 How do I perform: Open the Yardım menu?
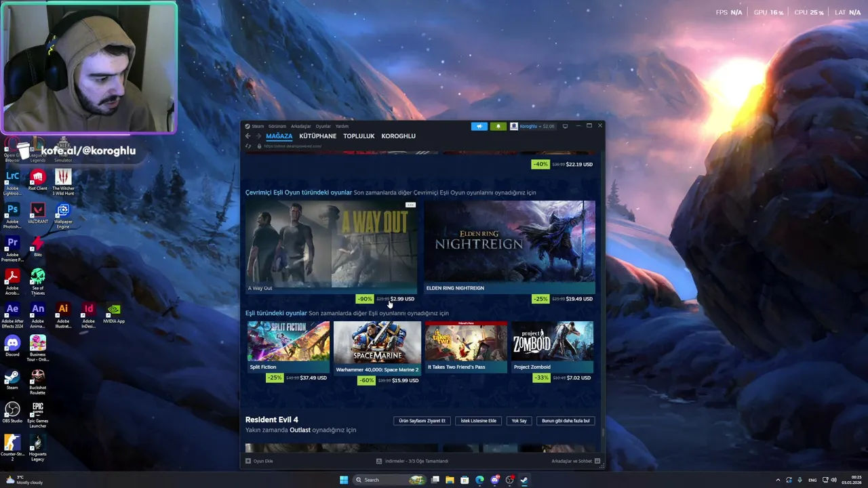click(342, 126)
